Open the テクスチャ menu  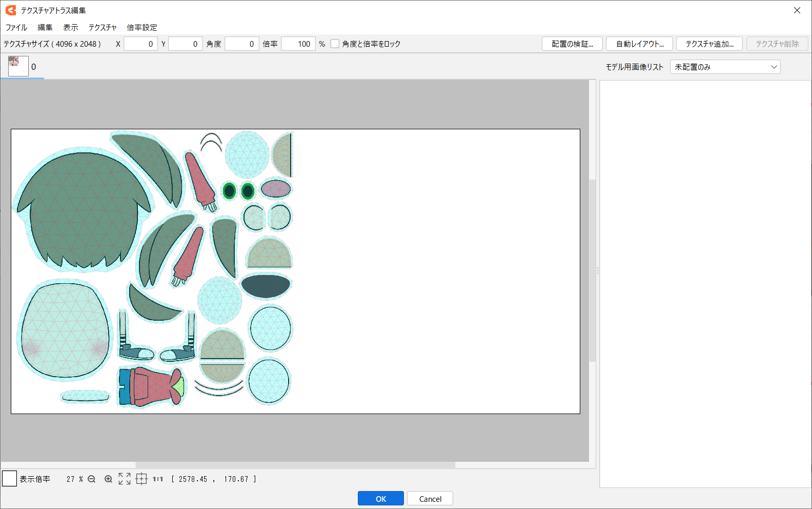pyautogui.click(x=103, y=28)
